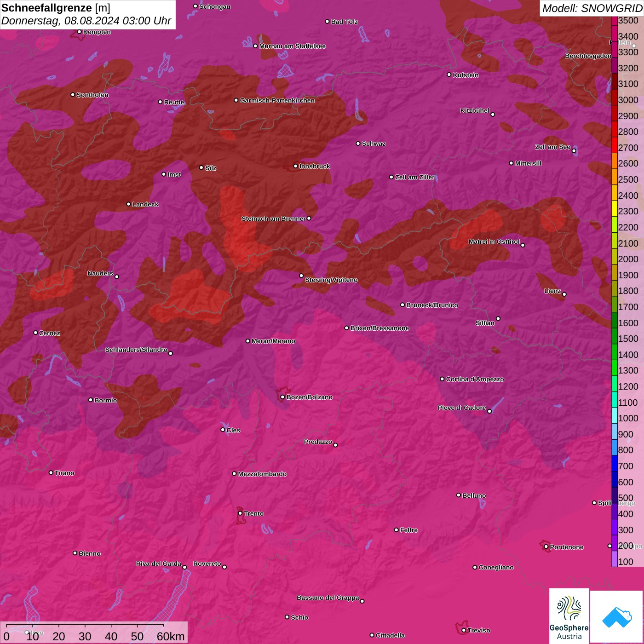Click the Schwaz town label
The image size is (644, 644).
[x=374, y=144]
